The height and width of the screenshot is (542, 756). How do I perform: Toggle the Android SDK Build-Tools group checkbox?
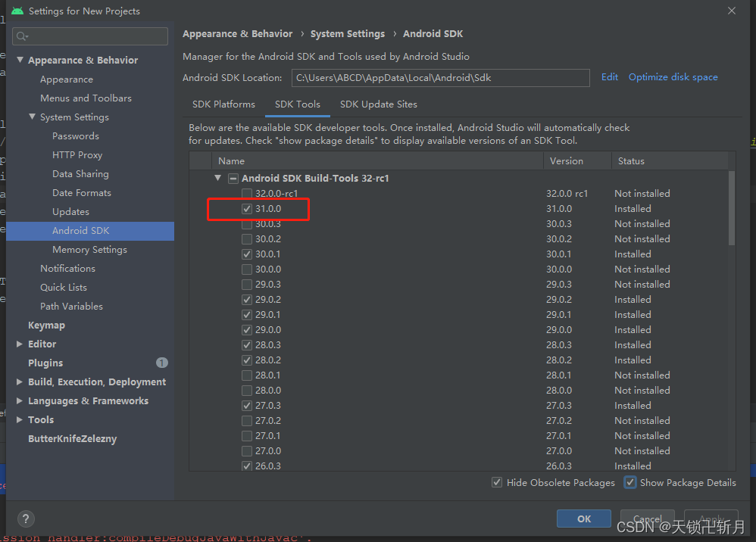click(x=233, y=178)
